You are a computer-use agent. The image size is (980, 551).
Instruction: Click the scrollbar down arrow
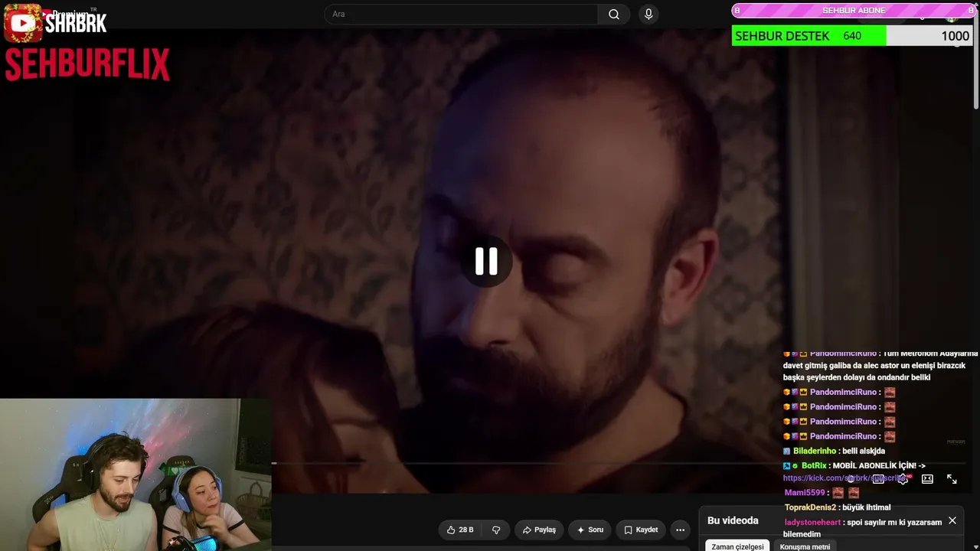(975, 546)
